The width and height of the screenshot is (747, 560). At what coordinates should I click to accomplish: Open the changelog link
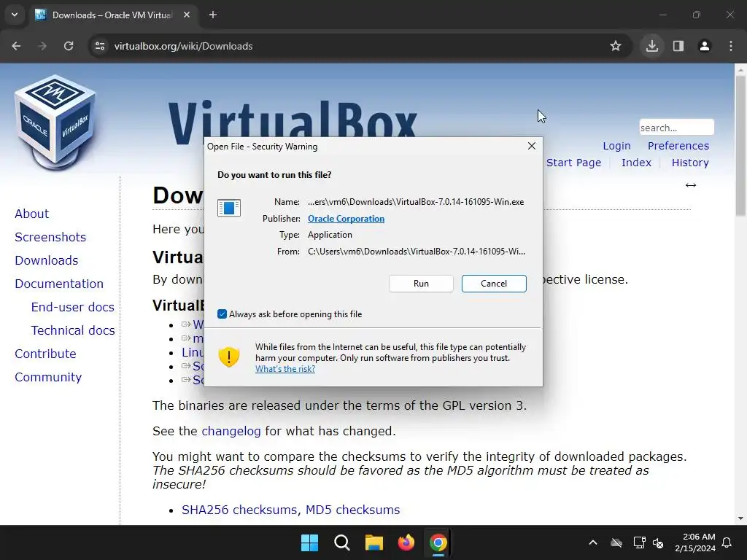tap(231, 431)
